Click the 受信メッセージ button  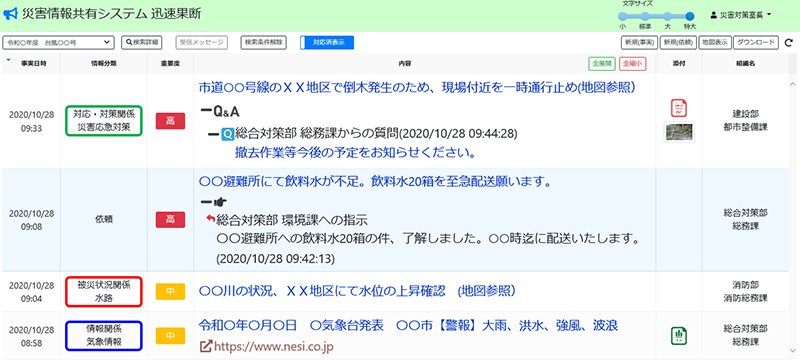(x=202, y=43)
